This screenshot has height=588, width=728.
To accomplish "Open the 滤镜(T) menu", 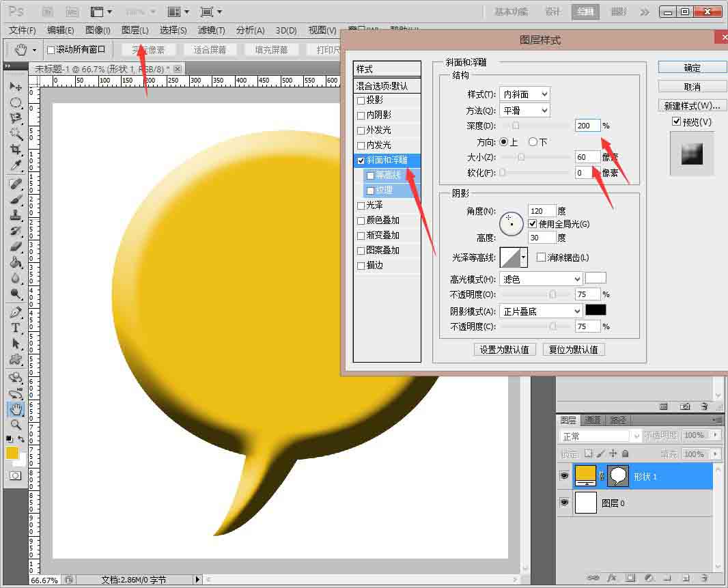I will (x=211, y=30).
